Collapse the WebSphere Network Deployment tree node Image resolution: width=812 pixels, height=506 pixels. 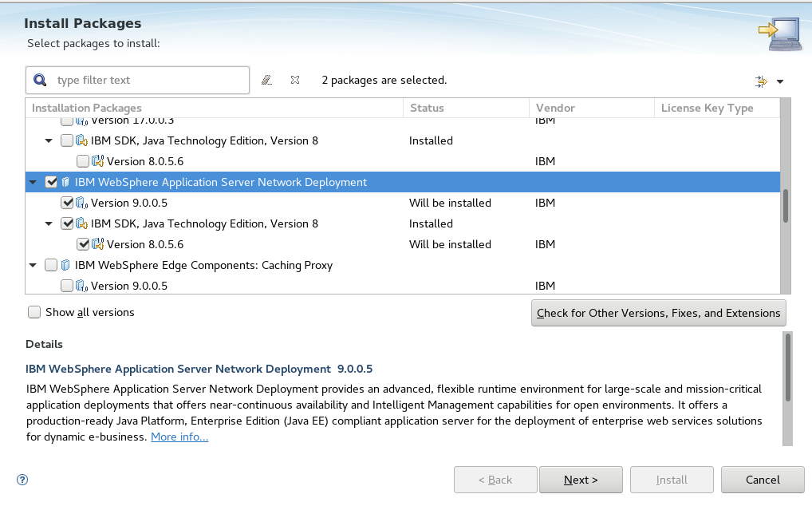click(33, 182)
